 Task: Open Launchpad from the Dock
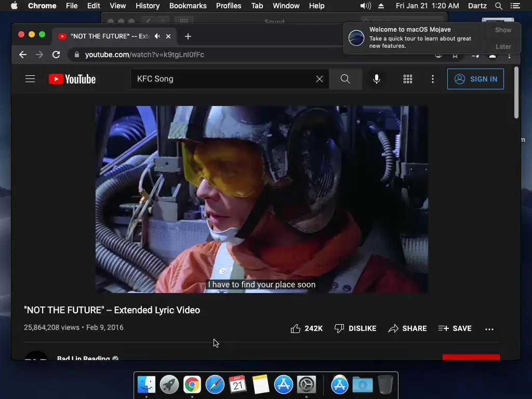pyautogui.click(x=169, y=385)
